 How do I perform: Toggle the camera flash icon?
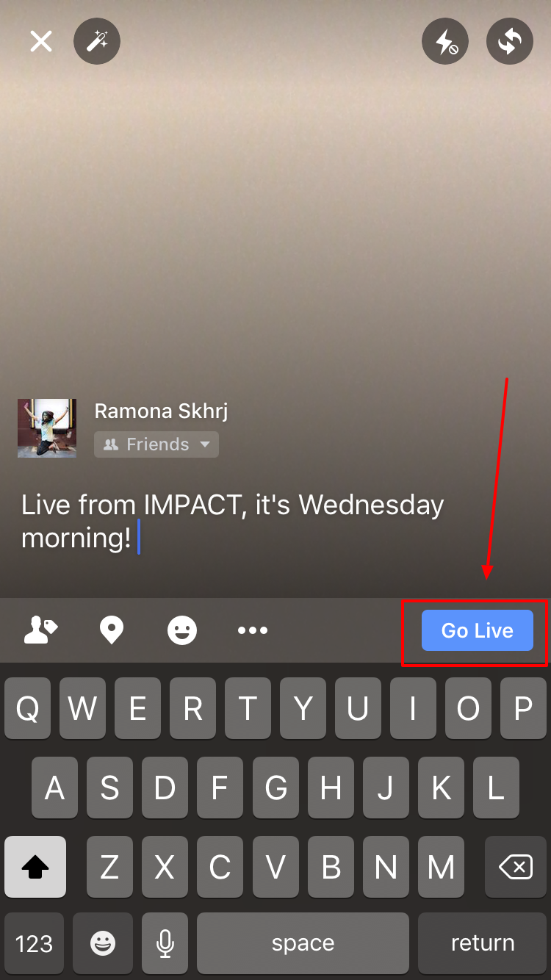point(445,42)
